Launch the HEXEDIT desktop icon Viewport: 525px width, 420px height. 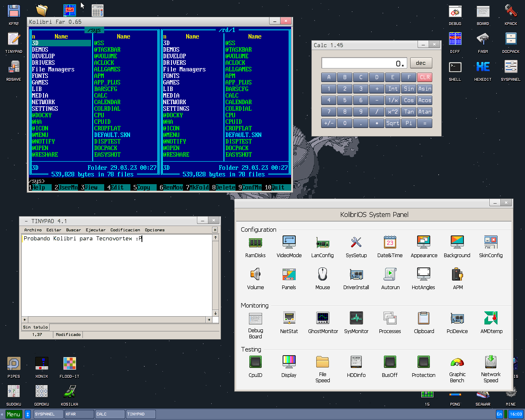(x=483, y=67)
